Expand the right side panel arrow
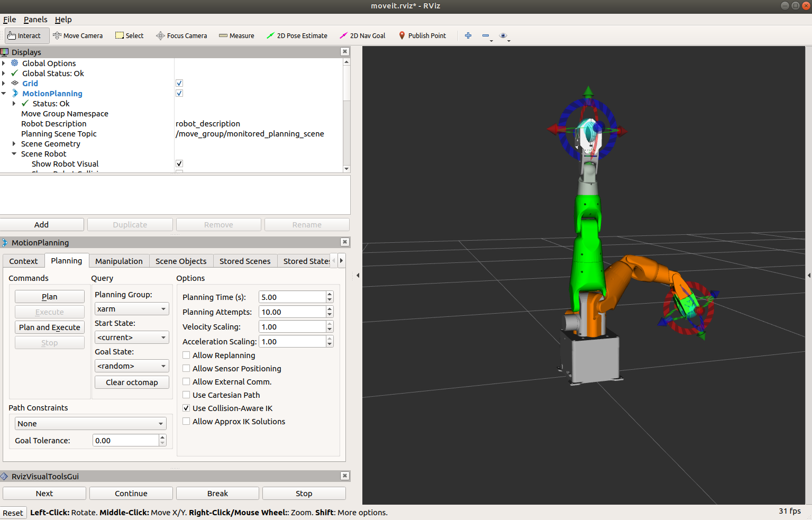The image size is (812, 520). click(809, 275)
